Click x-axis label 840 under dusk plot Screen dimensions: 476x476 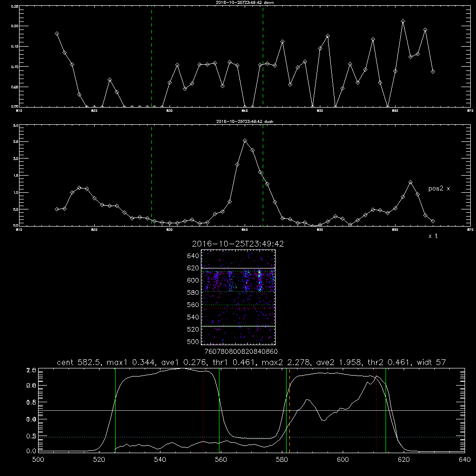point(245,230)
